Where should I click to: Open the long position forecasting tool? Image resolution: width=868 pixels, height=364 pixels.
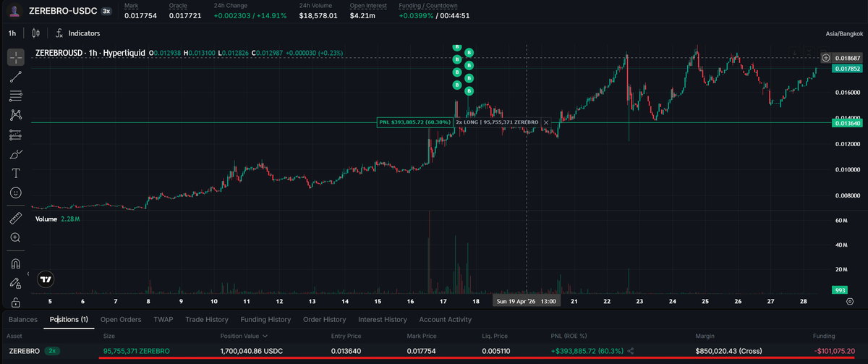(15, 135)
